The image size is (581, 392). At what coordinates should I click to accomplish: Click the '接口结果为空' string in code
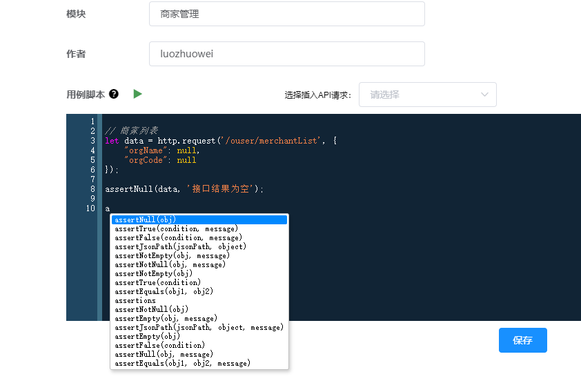pos(221,189)
